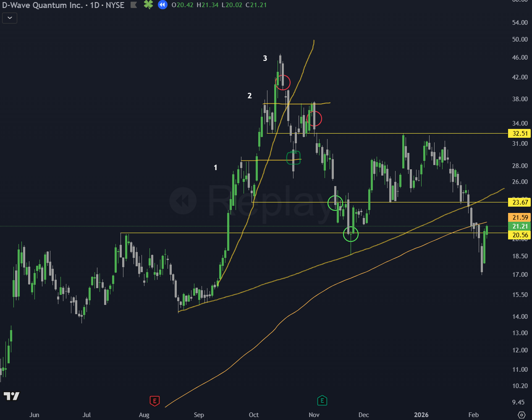Click the green 21.21 current price label
Screen dimensions: 532x420
[x=520, y=226]
